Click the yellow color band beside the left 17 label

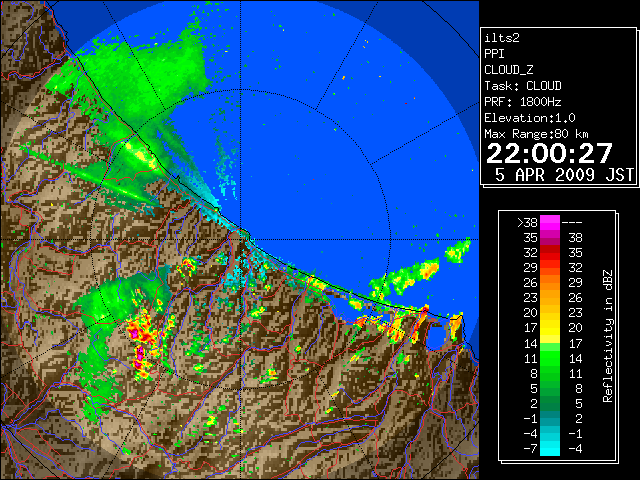(549, 328)
